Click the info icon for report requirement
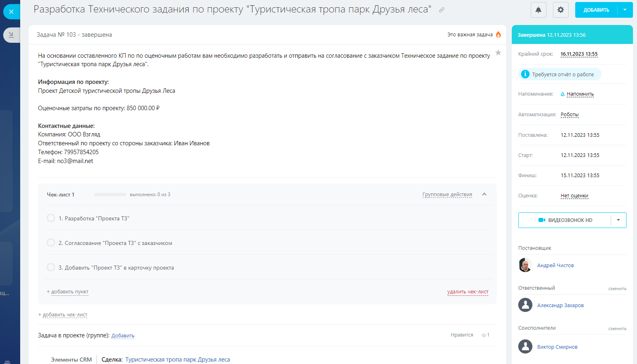Image resolution: width=637 pixels, height=364 pixels. [x=525, y=74]
